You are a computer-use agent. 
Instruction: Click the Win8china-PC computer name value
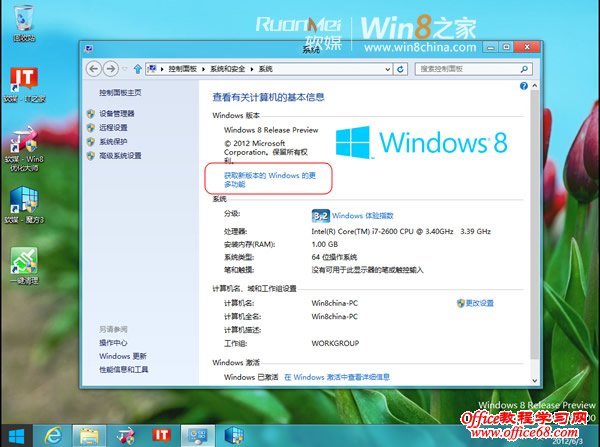point(335,303)
